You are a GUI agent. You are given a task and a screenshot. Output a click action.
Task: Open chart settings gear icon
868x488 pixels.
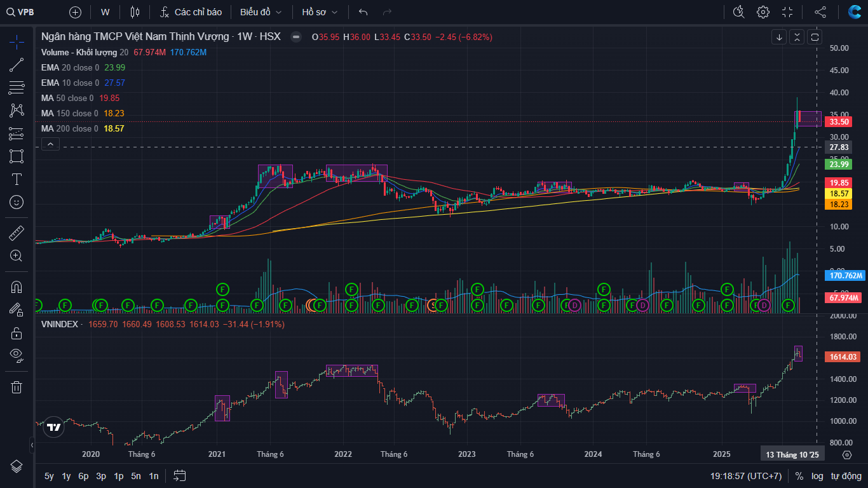coord(763,12)
